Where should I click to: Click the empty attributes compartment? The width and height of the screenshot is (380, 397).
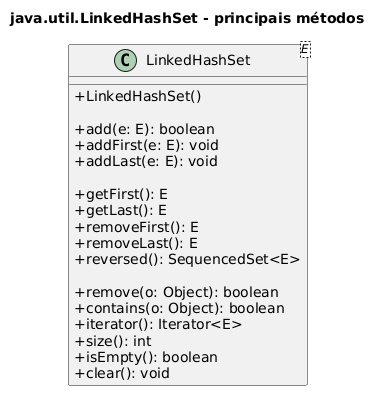coord(188,80)
